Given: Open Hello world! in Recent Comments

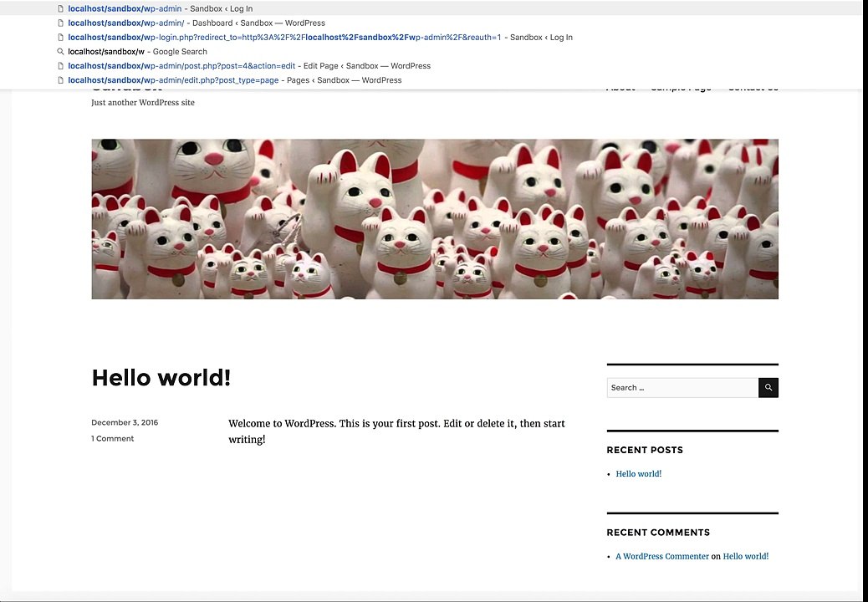Looking at the screenshot, I should (746, 556).
